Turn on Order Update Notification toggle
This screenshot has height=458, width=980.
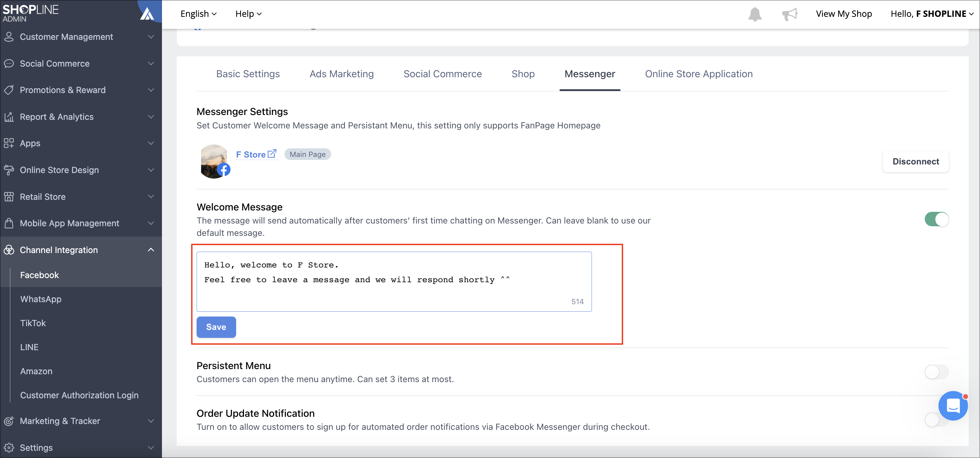pos(936,420)
